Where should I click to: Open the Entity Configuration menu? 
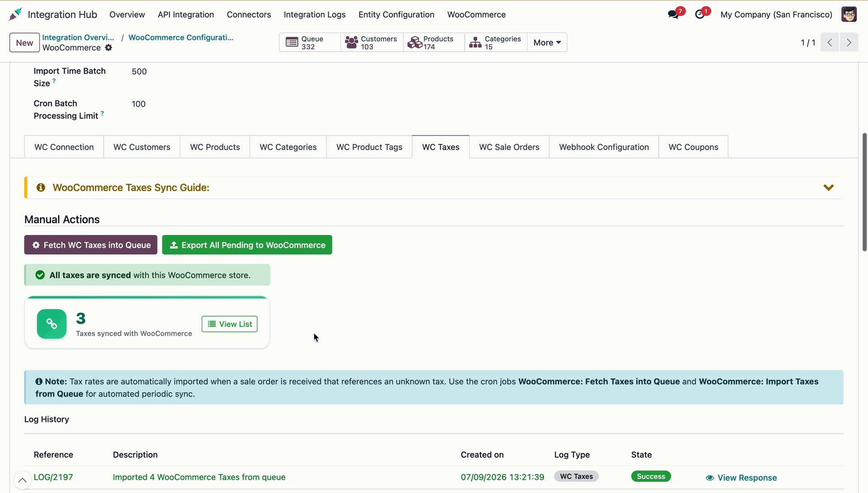[396, 14]
